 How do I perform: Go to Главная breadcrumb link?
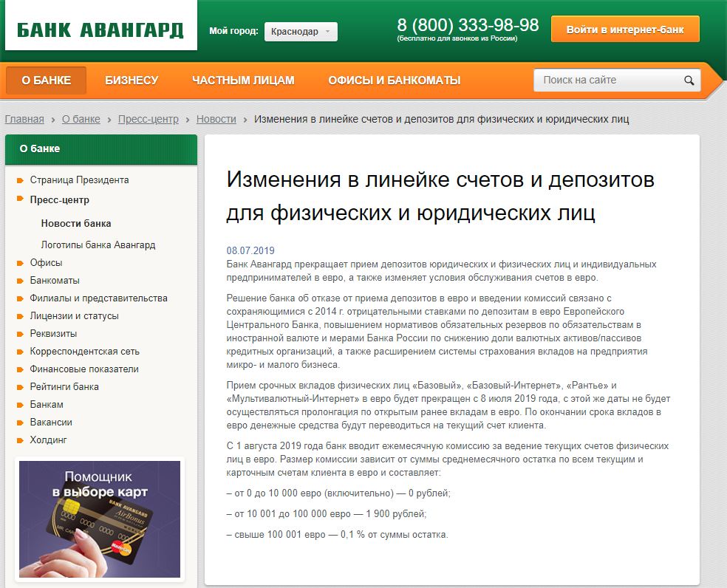[x=24, y=119]
